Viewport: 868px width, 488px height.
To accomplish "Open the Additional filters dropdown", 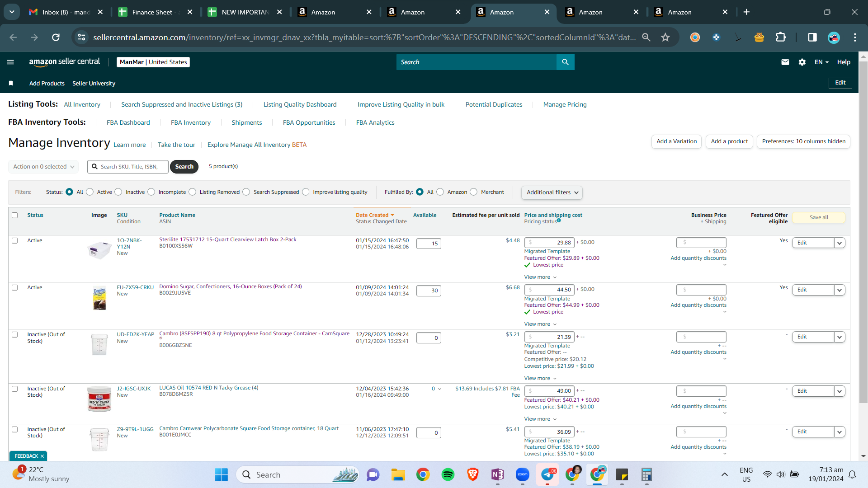I will (552, 192).
